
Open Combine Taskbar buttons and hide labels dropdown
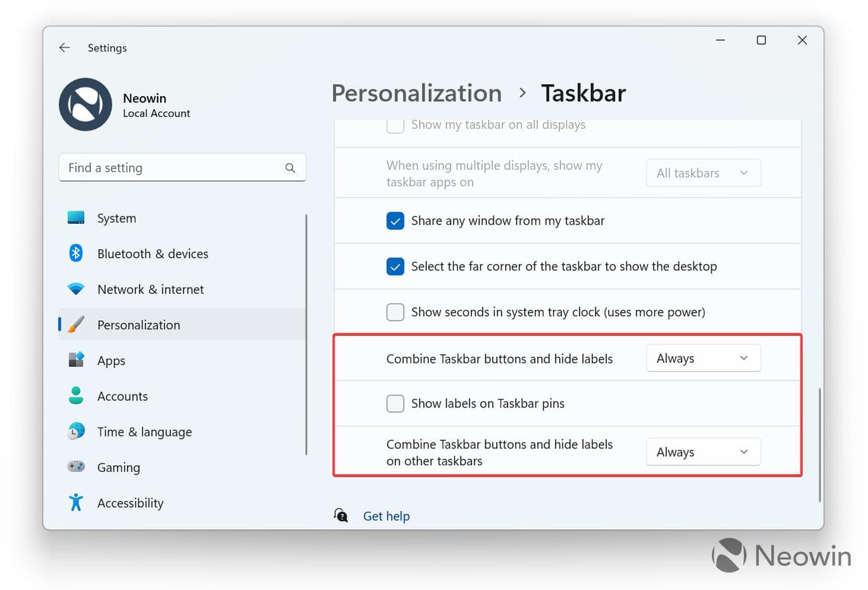coord(703,359)
